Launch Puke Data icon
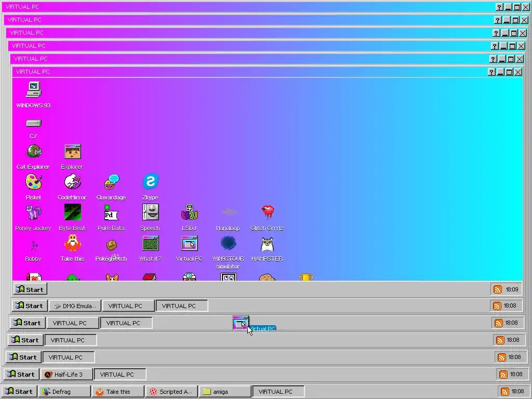532x399 pixels. pos(112,213)
